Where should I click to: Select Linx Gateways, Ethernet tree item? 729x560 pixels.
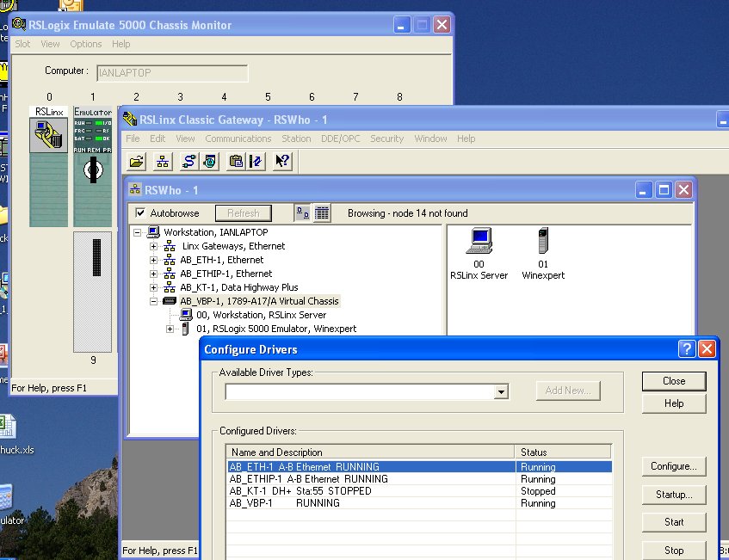[233, 246]
